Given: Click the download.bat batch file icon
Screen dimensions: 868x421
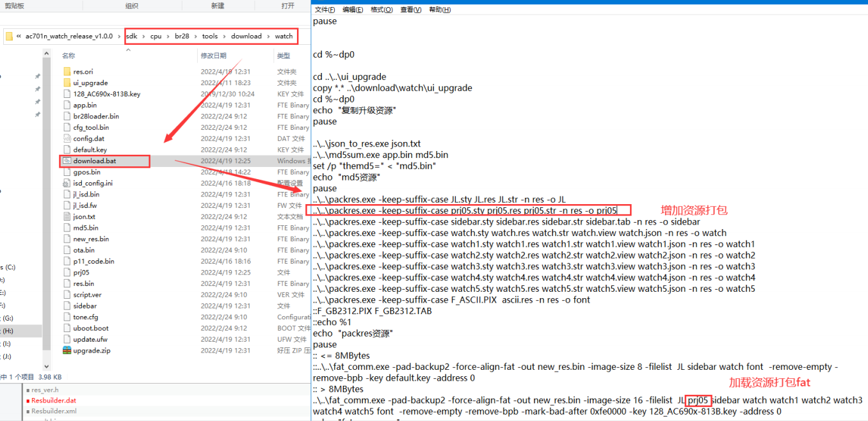Looking at the screenshot, I should click(68, 161).
